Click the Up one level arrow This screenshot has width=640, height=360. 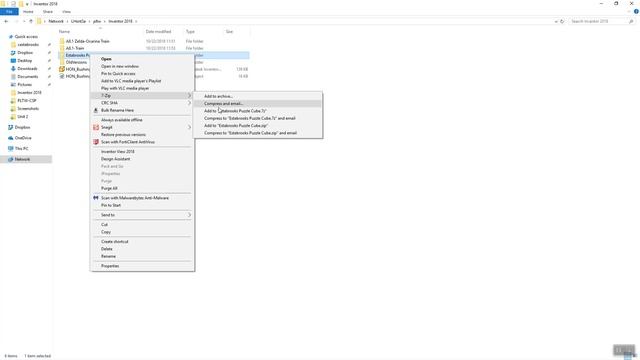31,21
